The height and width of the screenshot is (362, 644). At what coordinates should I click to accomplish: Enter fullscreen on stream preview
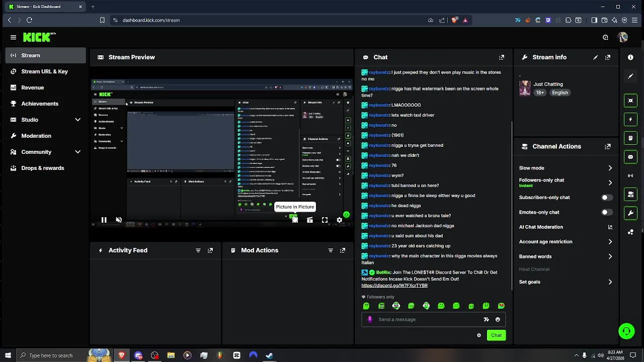coord(325,220)
